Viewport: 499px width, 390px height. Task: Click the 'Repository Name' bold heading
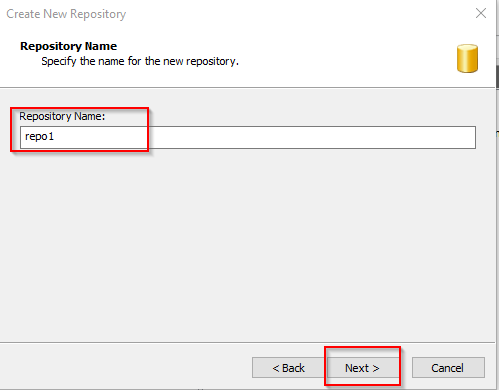[68, 46]
